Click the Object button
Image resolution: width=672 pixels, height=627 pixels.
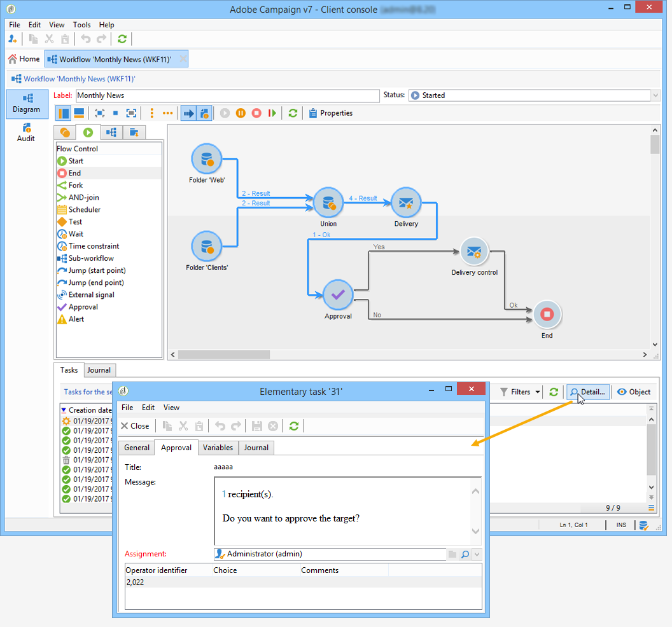coord(634,392)
